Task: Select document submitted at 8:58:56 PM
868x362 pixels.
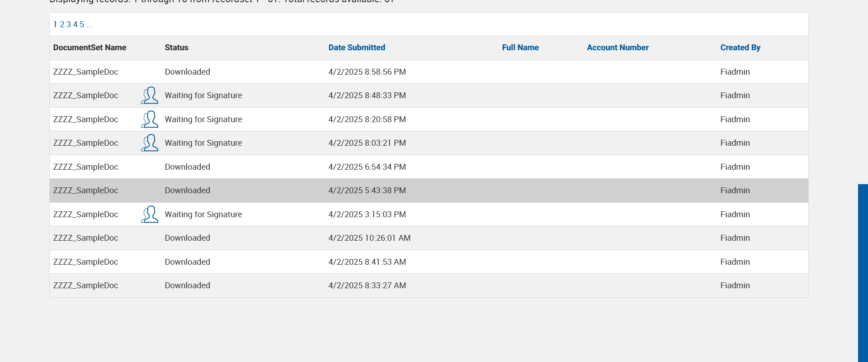Action: 367,72
